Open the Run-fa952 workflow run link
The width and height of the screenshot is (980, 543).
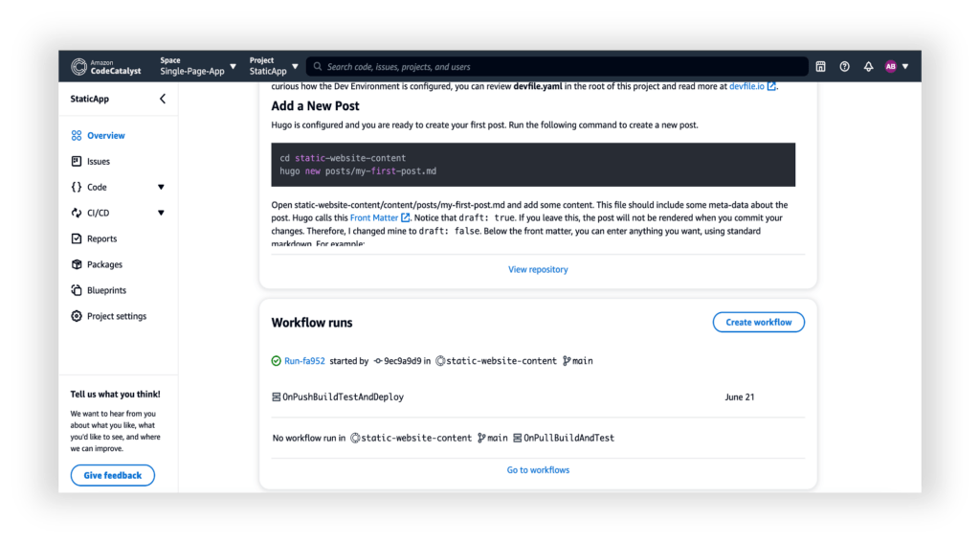tap(304, 361)
